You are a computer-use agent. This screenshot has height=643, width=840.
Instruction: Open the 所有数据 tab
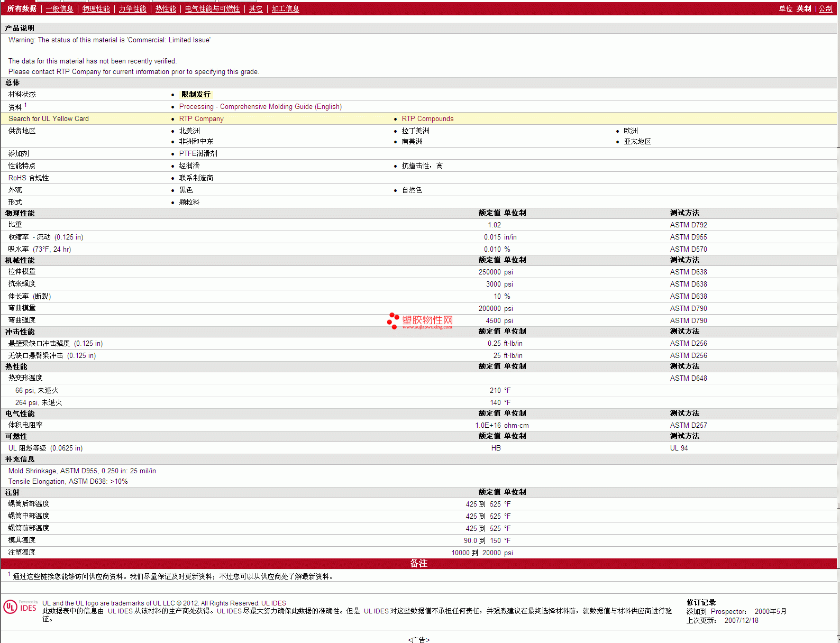(x=22, y=9)
